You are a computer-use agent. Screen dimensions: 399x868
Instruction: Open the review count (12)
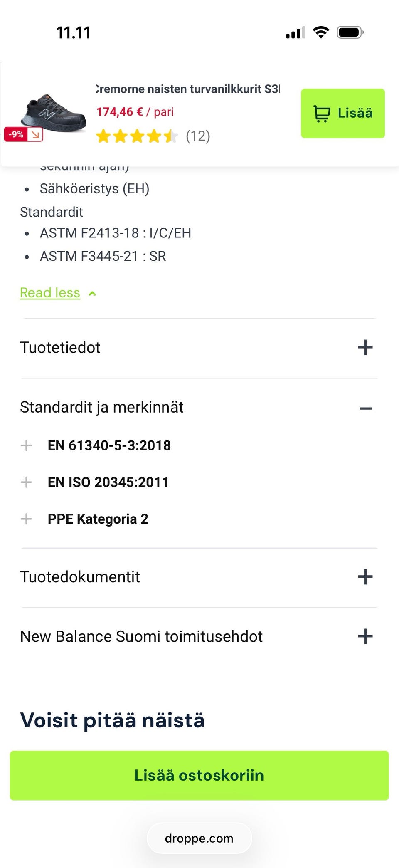point(198,136)
